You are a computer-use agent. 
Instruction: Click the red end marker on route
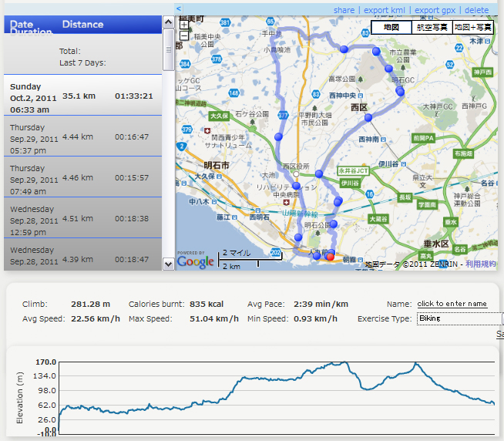(331, 258)
